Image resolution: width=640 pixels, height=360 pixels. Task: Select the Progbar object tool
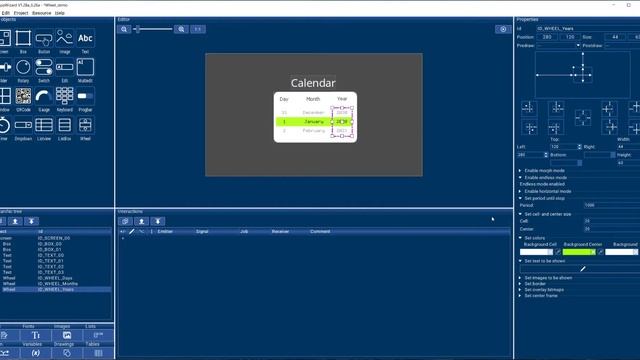coord(85,96)
